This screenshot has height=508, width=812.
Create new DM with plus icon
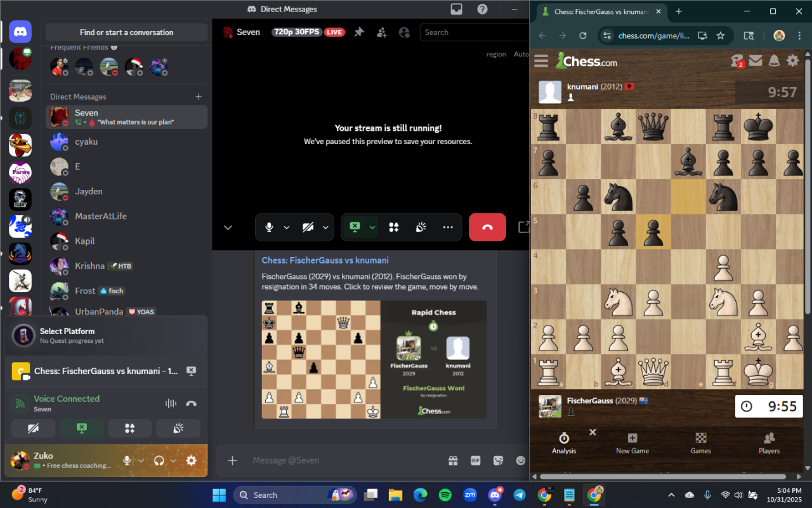[x=199, y=97]
